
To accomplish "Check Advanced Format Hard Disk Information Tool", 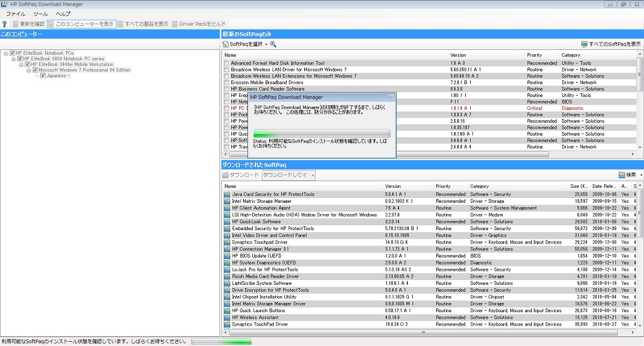I will (x=226, y=63).
